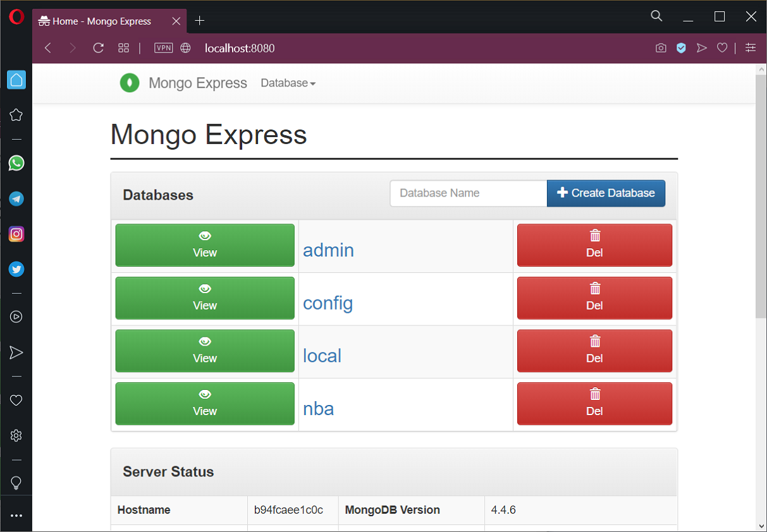Open the admin database link

(328, 250)
